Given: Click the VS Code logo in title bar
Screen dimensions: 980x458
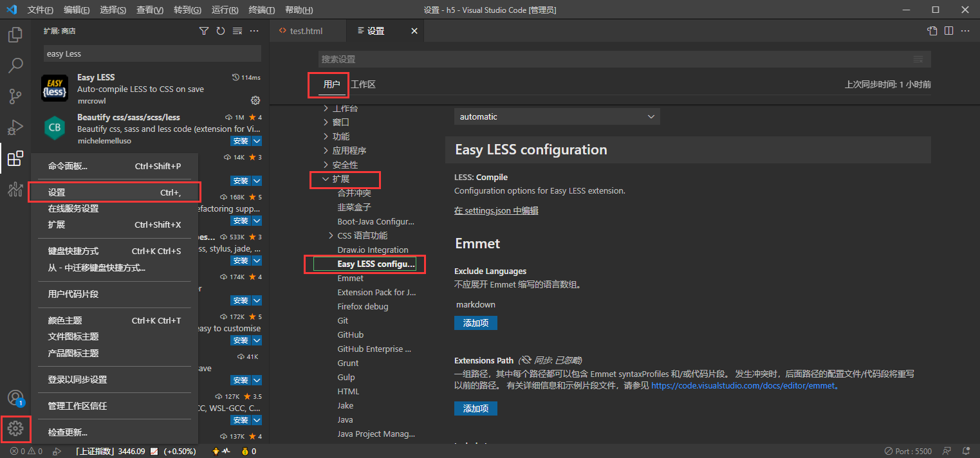Looking at the screenshot, I should click(12, 10).
